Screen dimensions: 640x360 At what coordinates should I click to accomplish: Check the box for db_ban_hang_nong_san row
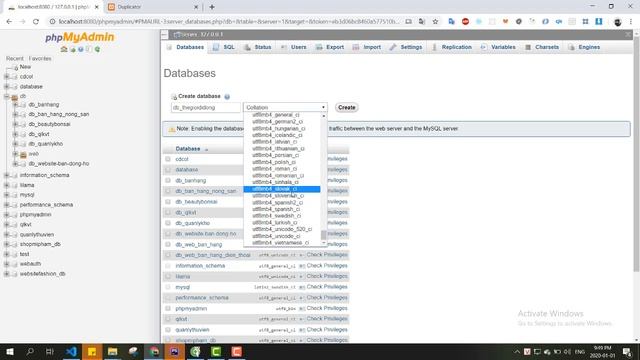(x=168, y=191)
